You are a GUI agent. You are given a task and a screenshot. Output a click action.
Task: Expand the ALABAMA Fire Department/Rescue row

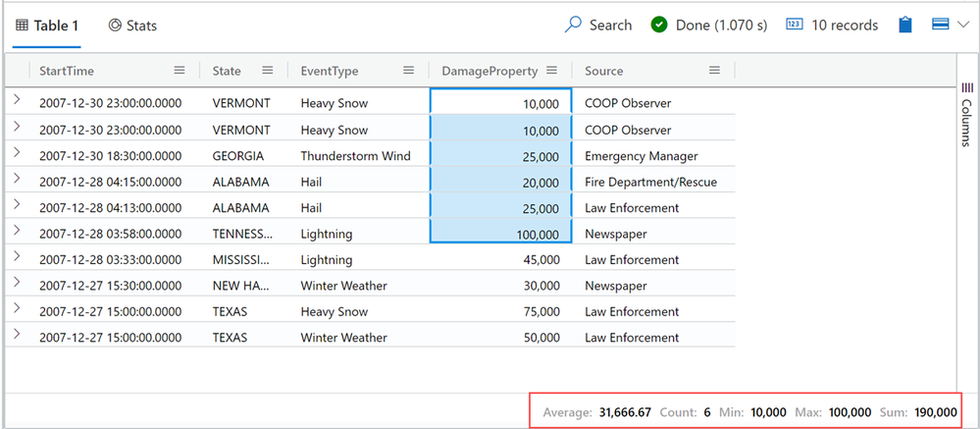tap(17, 179)
